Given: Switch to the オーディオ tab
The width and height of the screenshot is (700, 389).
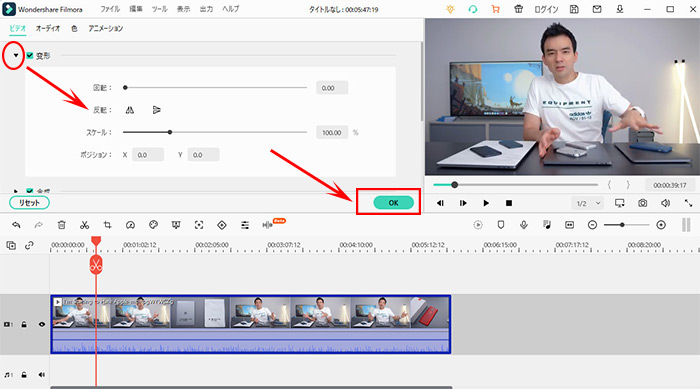Looking at the screenshot, I should [x=48, y=28].
